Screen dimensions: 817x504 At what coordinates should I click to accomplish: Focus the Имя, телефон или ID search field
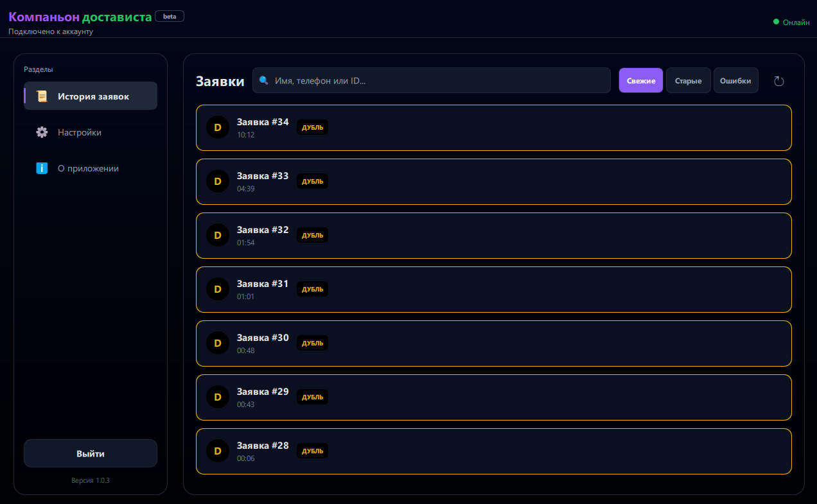click(x=437, y=81)
